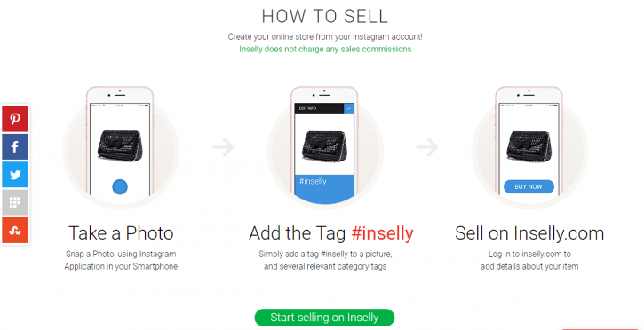Click the HOW TO SELL title
Image resolution: width=644 pixels, height=330 pixels.
(325, 16)
